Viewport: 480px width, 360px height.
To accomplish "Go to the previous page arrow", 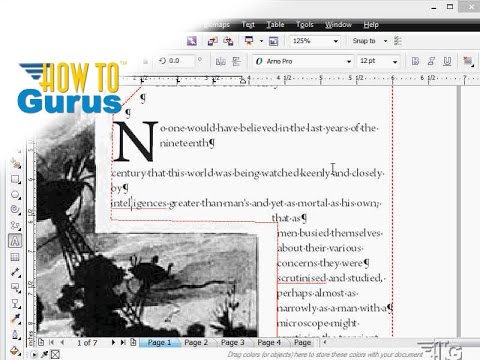I will click(x=62, y=342).
